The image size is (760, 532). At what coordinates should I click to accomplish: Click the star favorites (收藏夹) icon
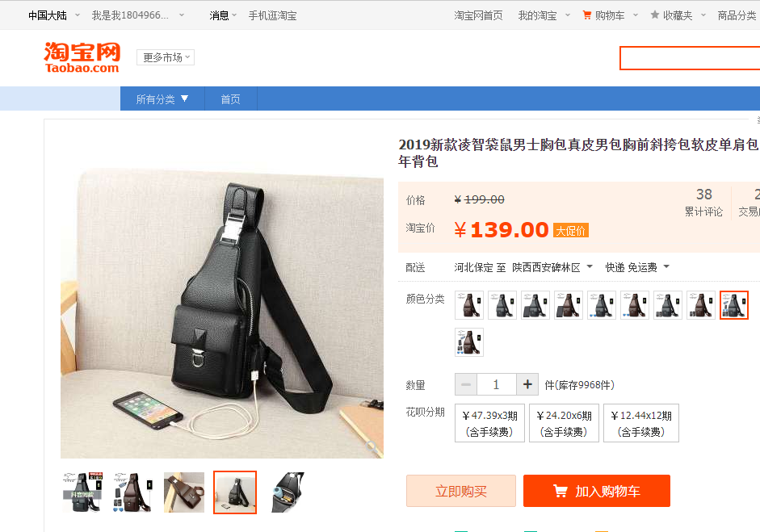[x=655, y=15]
